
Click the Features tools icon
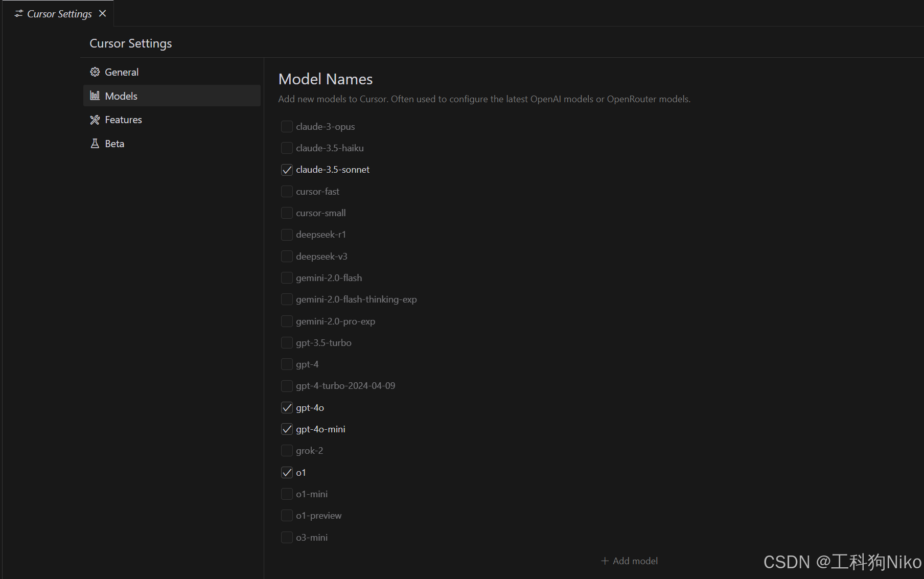(95, 120)
